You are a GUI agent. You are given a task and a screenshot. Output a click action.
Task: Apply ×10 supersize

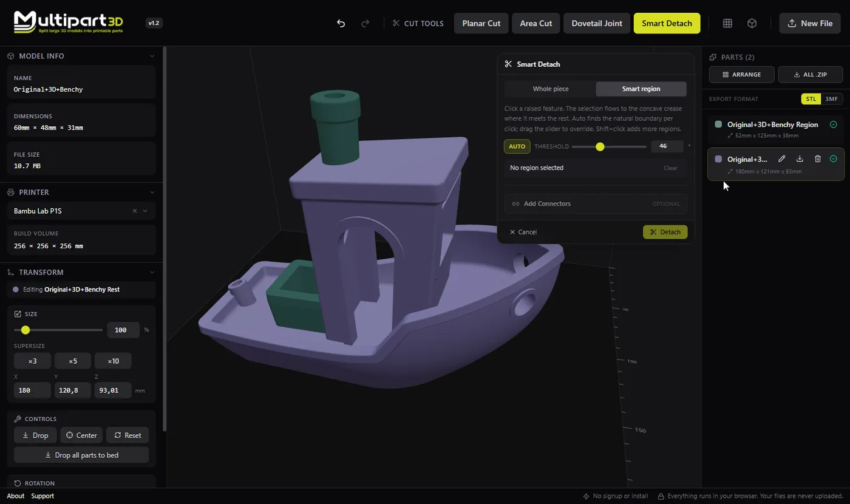113,361
